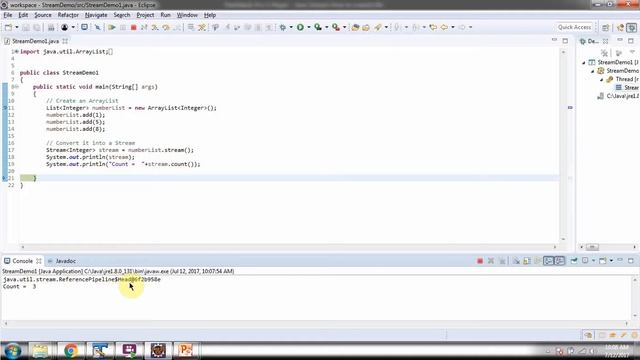Click the green Run button

point(300,27)
